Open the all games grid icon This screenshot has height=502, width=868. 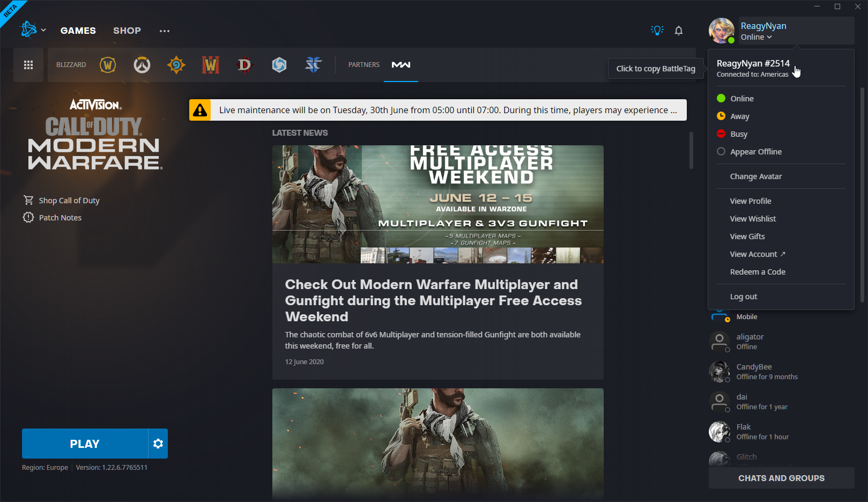point(28,65)
